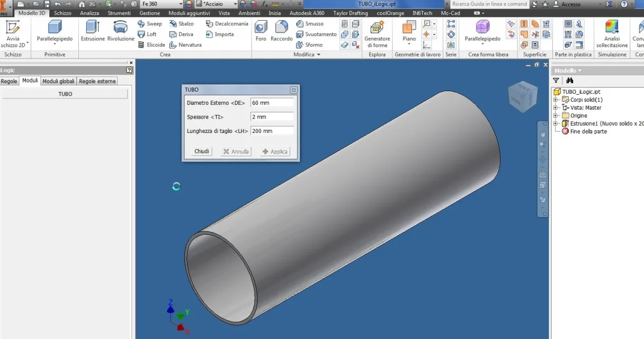Screen dimensions: 644x339
Task: Click the Chiudi button in TUBO dialog
Action: [202, 151]
